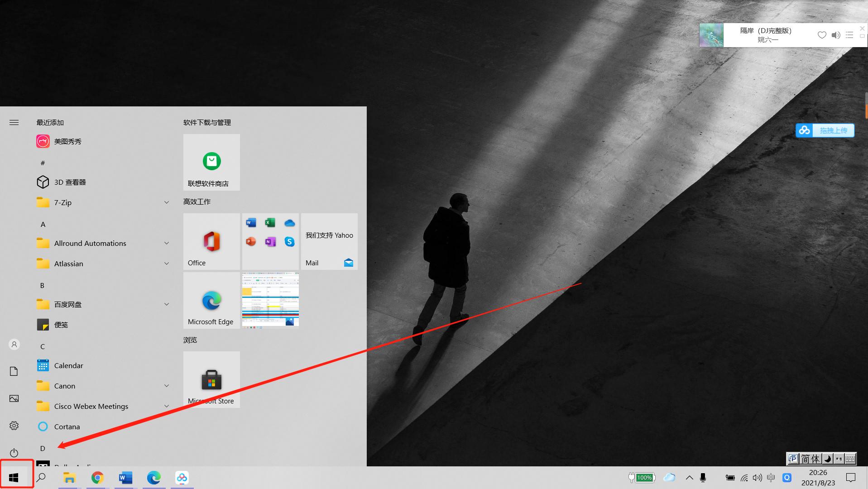Open the Office tile
868x489 pixels.
click(211, 241)
